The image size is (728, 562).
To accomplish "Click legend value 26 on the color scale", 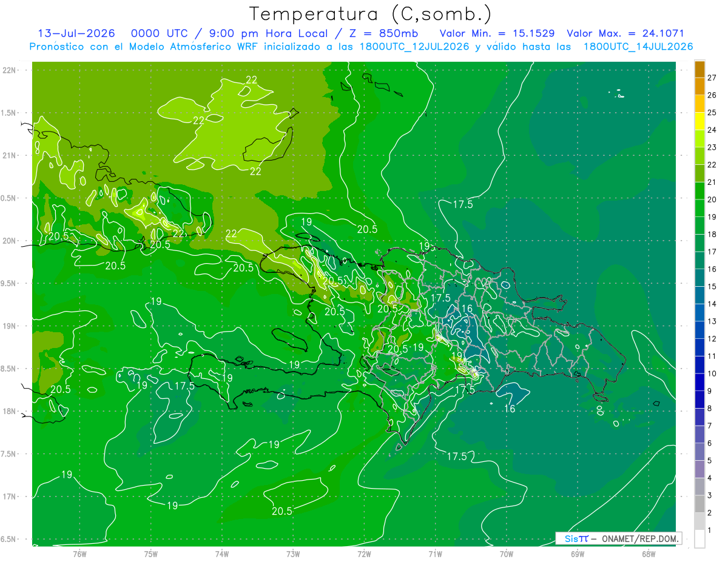I will click(713, 95).
